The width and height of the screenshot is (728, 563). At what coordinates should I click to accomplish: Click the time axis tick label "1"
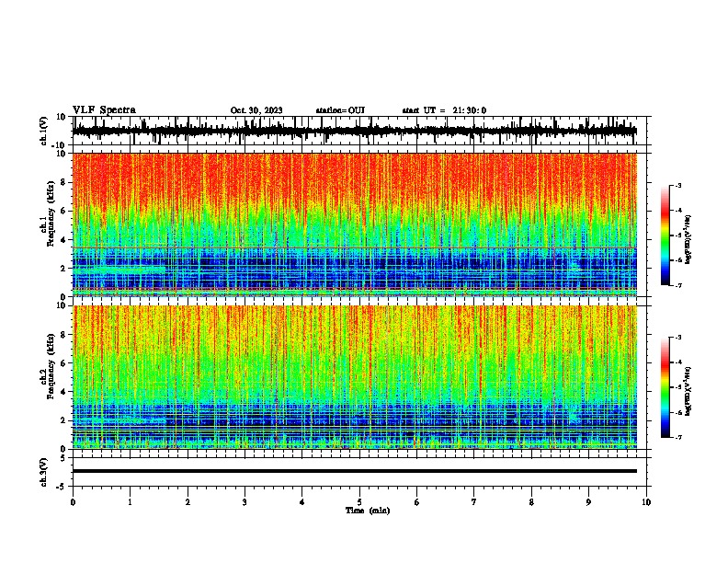pyautogui.click(x=130, y=502)
